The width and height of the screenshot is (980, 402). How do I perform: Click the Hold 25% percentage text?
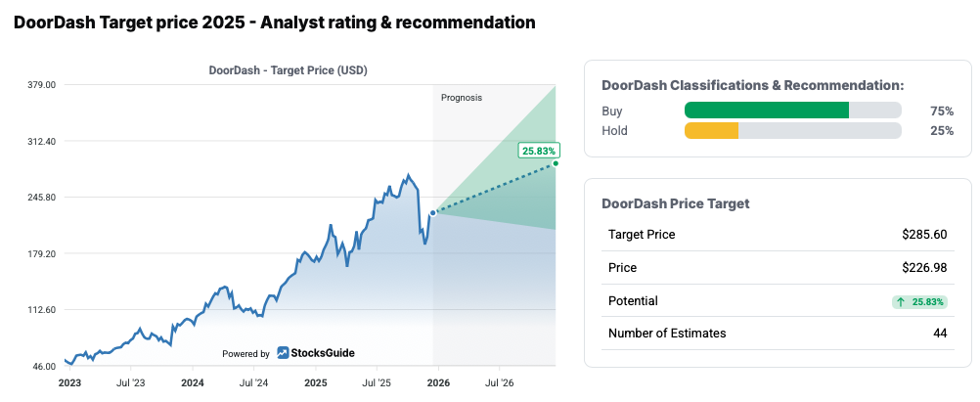(x=941, y=131)
